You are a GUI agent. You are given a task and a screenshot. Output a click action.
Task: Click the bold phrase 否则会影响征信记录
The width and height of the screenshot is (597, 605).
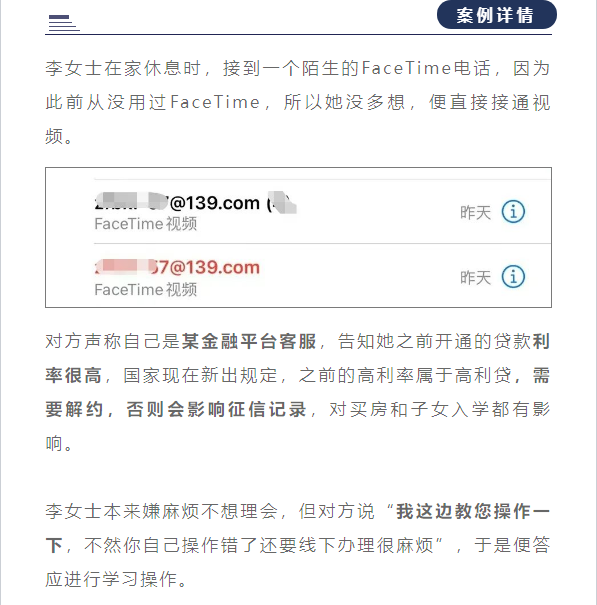pos(216,409)
